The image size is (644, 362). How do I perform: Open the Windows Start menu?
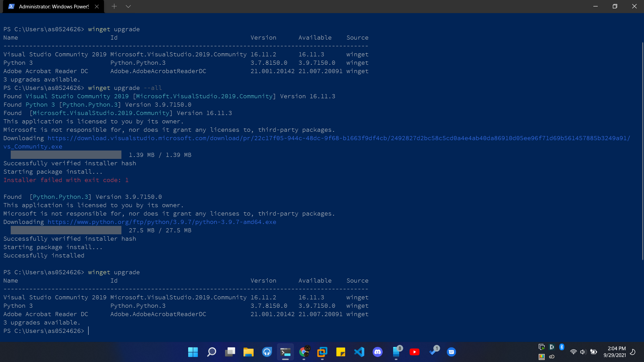click(193, 352)
